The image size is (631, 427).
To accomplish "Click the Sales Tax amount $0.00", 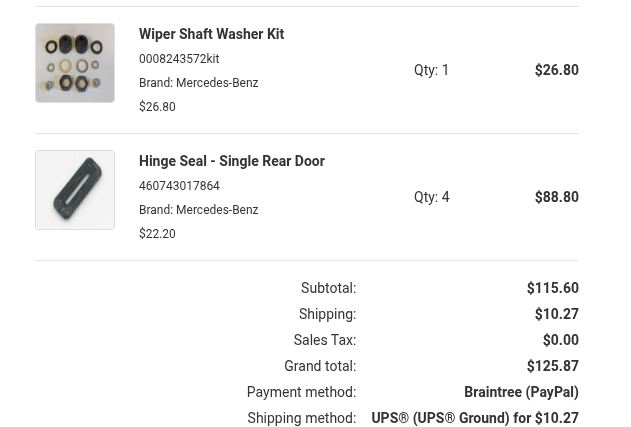I will coord(560,340).
